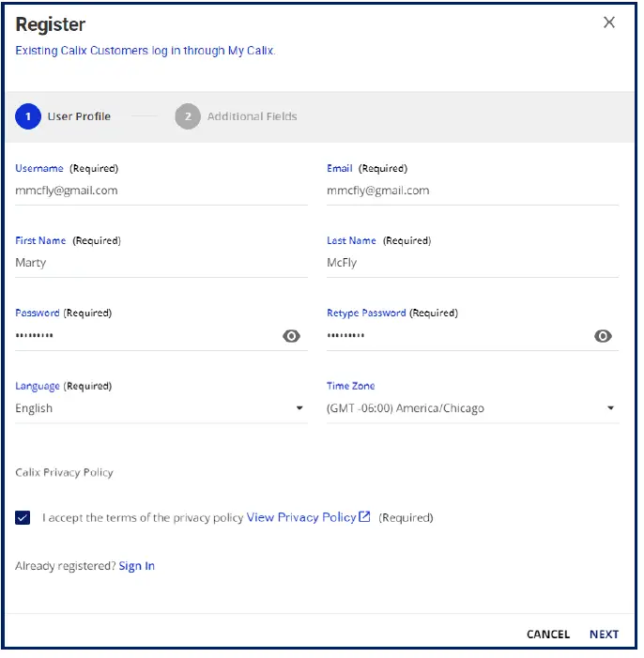Click the step 1 User Profile circle
This screenshot has height=658, width=644.
28,117
